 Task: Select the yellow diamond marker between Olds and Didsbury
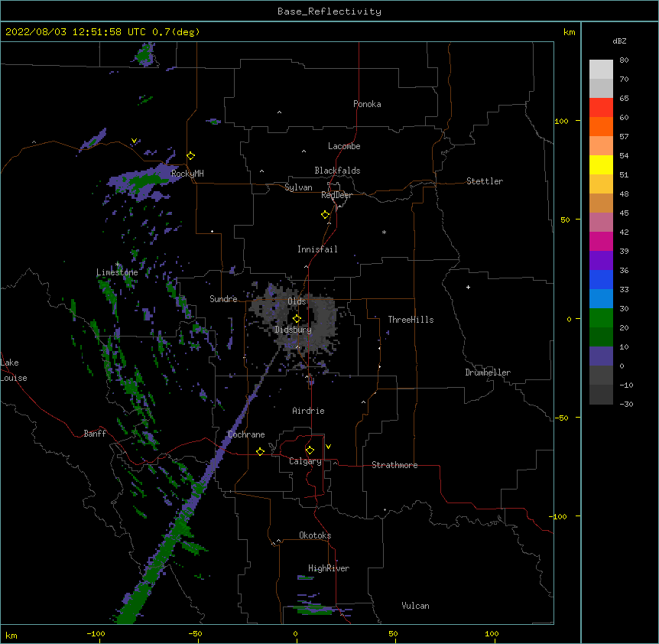coord(297,319)
